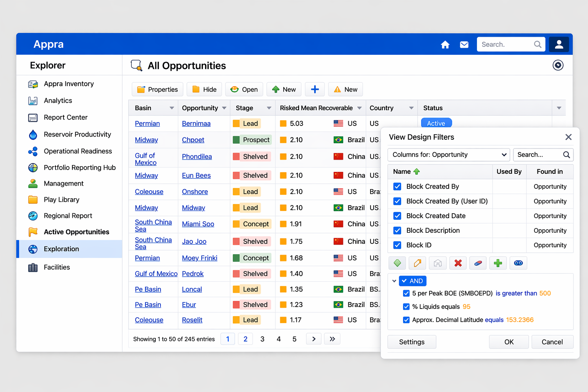Click the orange pencil edit filter icon
Screen dimensions: 588x392
tap(417, 263)
